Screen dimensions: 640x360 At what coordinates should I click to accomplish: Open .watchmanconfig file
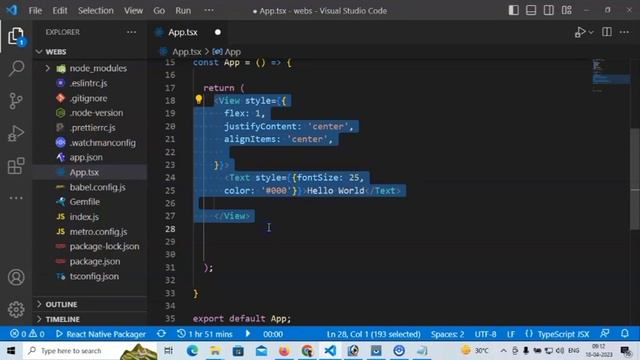coord(102,143)
